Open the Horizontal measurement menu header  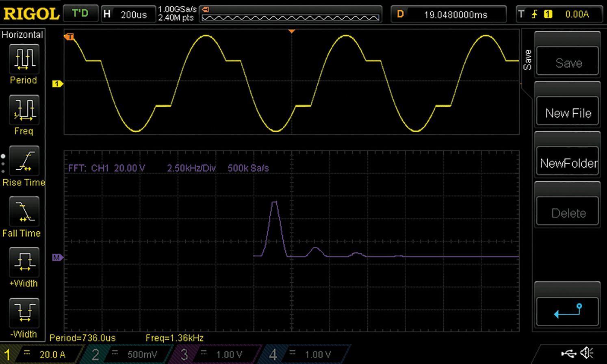pyautogui.click(x=22, y=34)
